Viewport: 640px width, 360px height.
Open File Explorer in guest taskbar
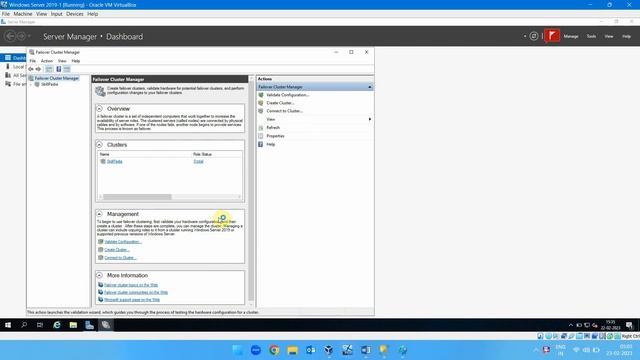point(73,325)
